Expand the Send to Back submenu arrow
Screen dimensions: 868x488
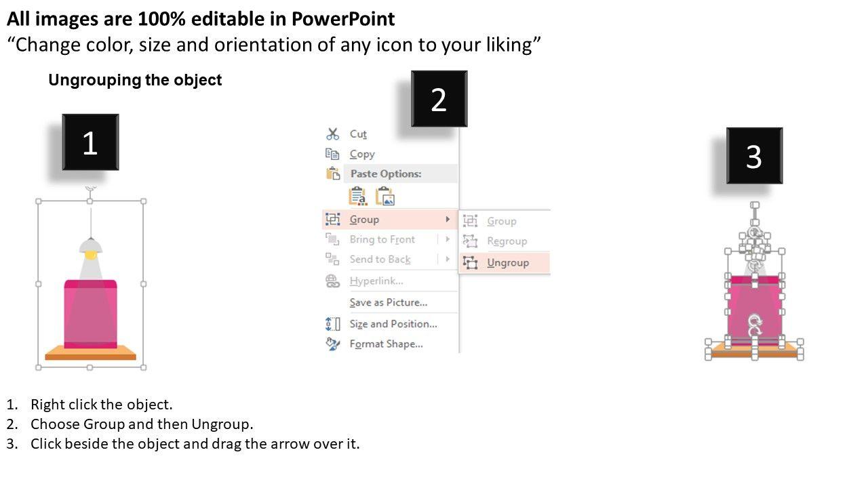coord(448,259)
